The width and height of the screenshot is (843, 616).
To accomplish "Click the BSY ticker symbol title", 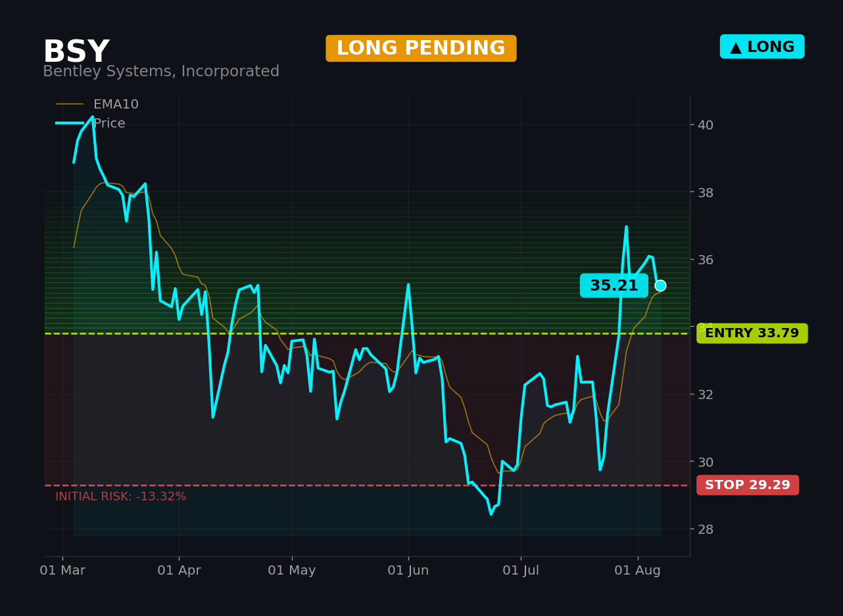I will (x=76, y=52).
